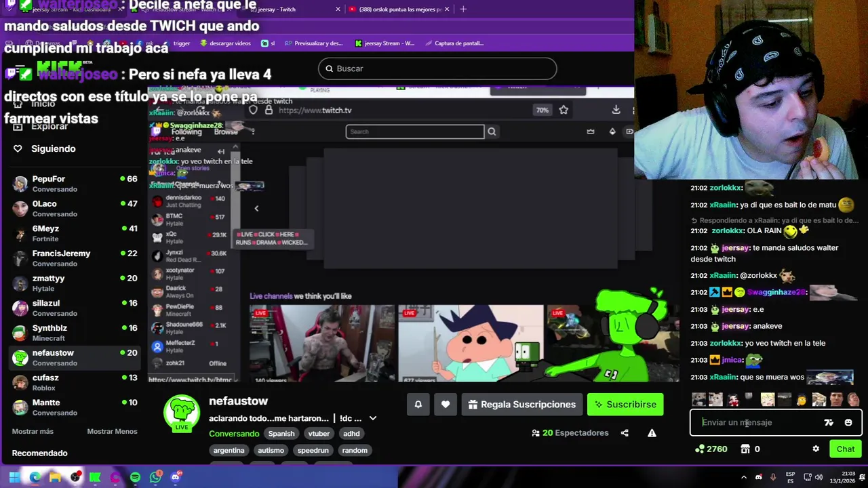The image size is (868, 488).
Task: Click the bookmark star in Twitch address bar
Action: pos(564,110)
